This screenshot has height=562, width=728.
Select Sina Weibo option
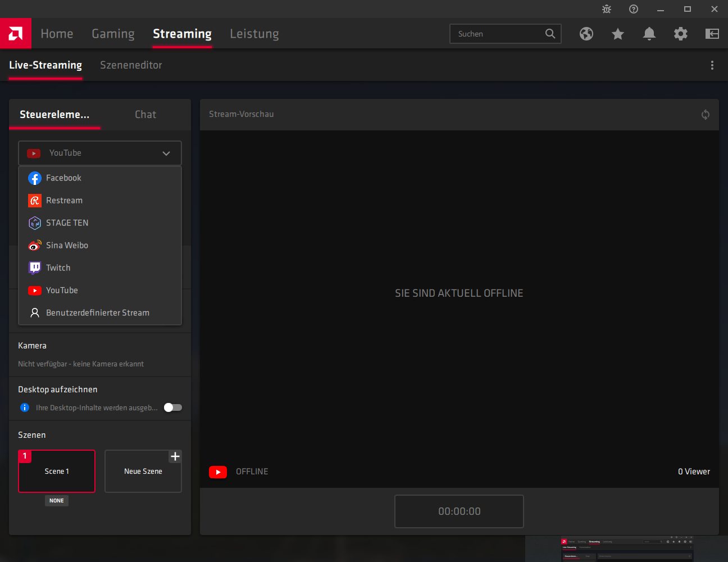(x=100, y=246)
